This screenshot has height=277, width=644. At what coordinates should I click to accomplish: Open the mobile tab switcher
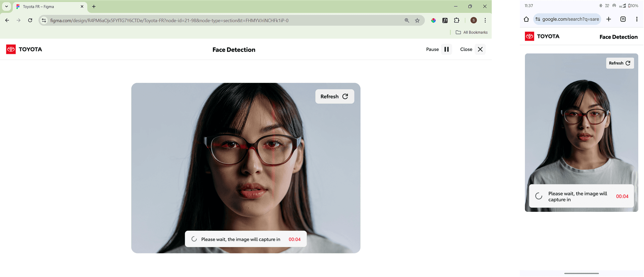[x=623, y=19]
